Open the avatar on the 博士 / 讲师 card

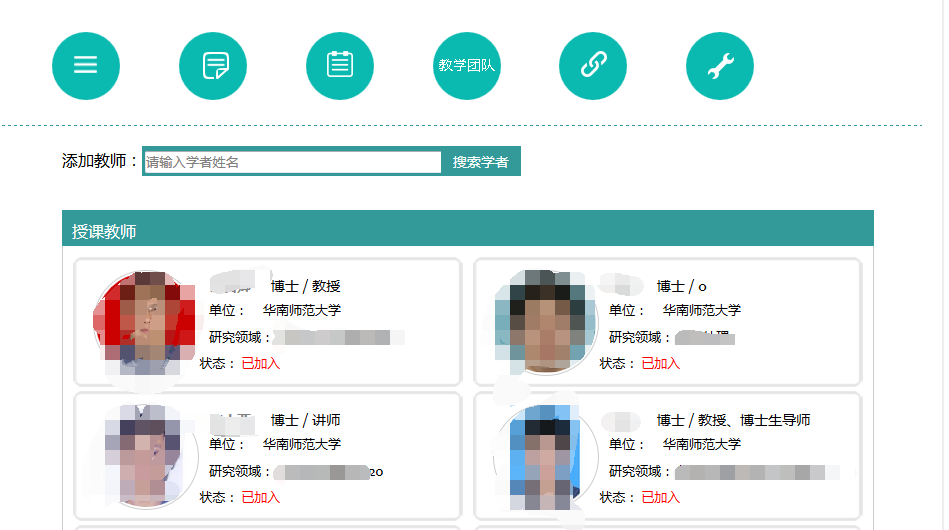(145, 455)
